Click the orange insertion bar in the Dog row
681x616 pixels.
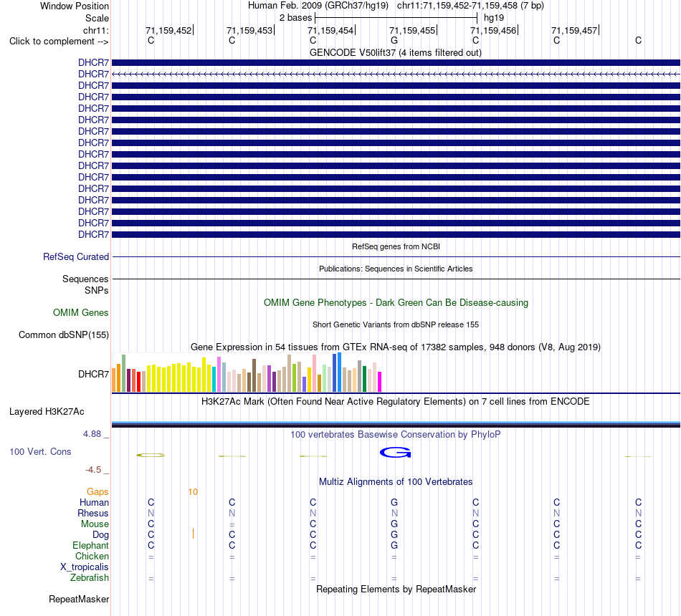[193, 534]
